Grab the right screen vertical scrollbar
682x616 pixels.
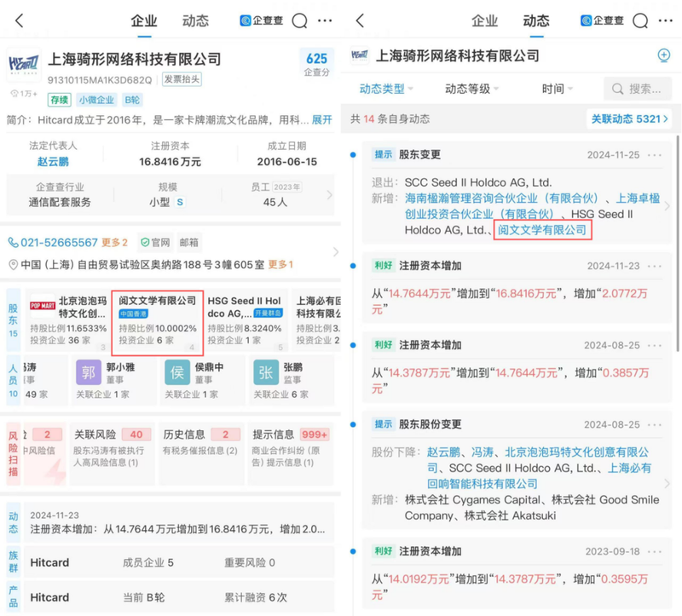(678, 244)
